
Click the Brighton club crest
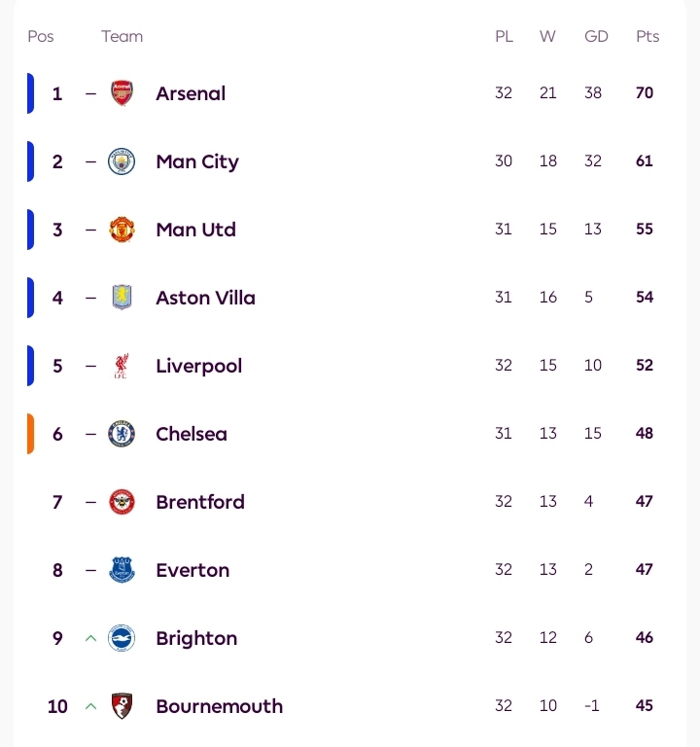pyautogui.click(x=122, y=638)
